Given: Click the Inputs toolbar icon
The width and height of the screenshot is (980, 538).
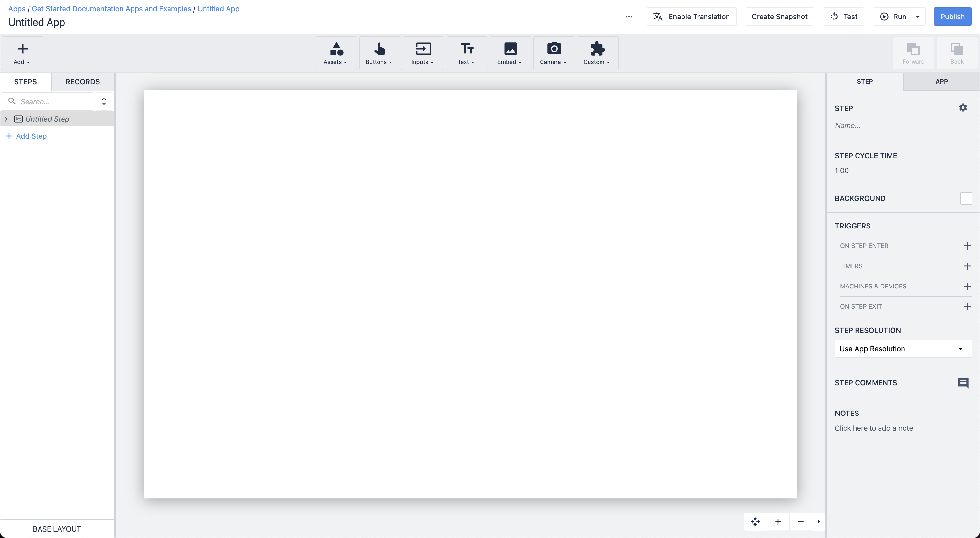Looking at the screenshot, I should [423, 53].
